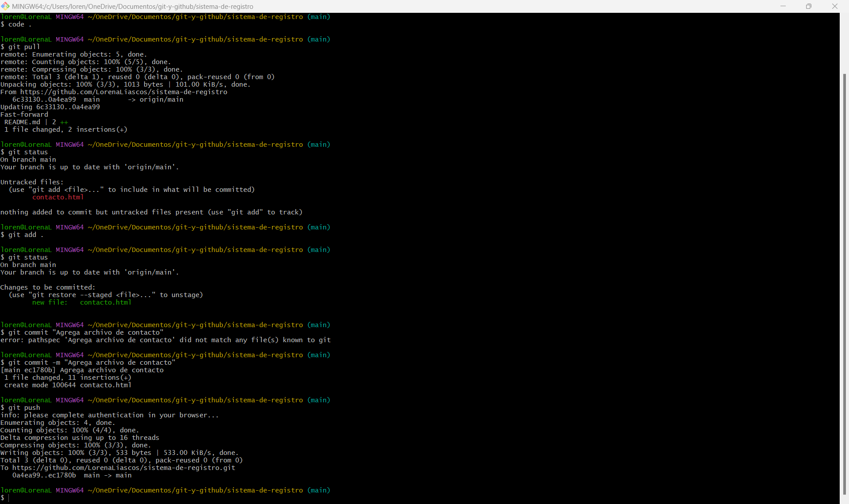The height and width of the screenshot is (504, 849).
Task: Click 'Enumerating objects: 4, done.' line
Action: pyautogui.click(x=57, y=423)
